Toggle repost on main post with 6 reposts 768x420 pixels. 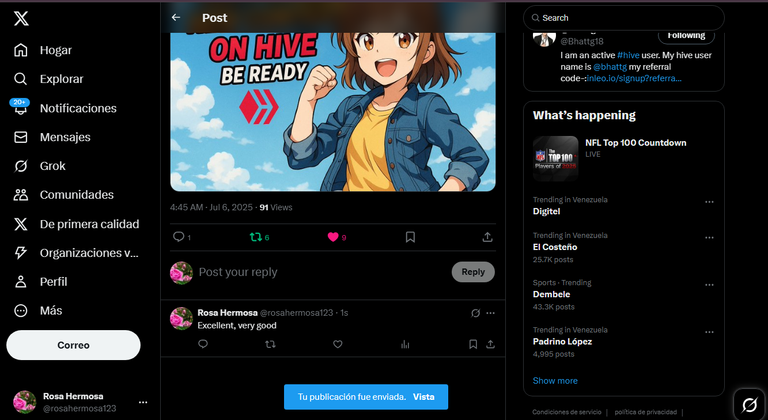point(256,237)
